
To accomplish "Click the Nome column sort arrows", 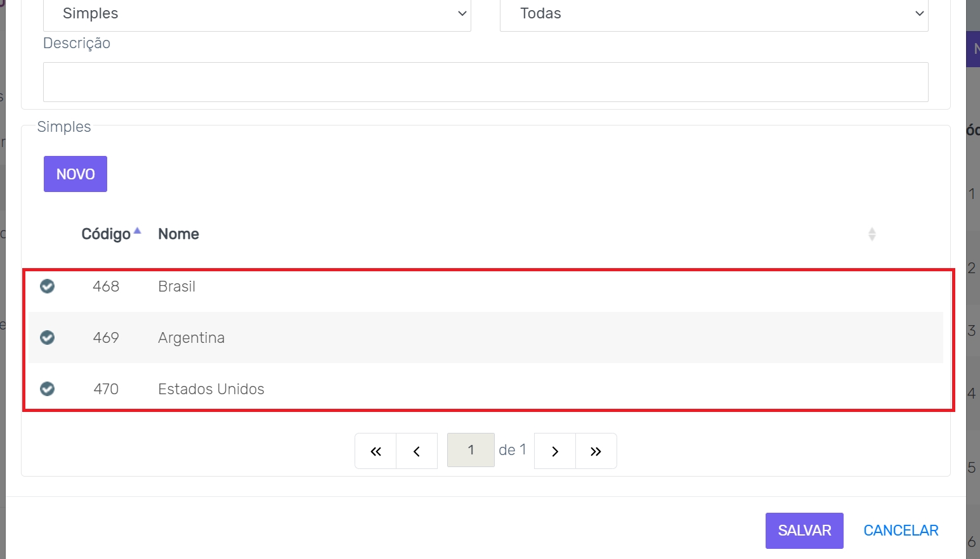I will 872,235.
